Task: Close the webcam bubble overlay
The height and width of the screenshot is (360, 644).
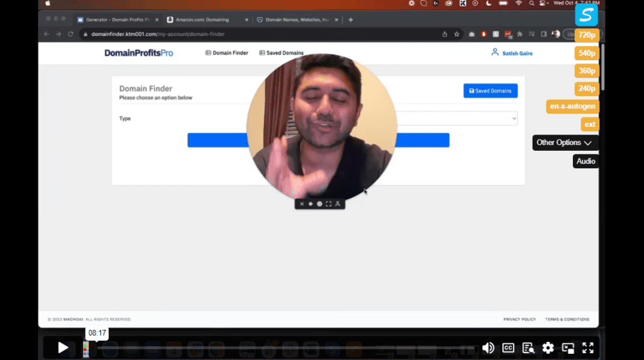Action: point(302,204)
